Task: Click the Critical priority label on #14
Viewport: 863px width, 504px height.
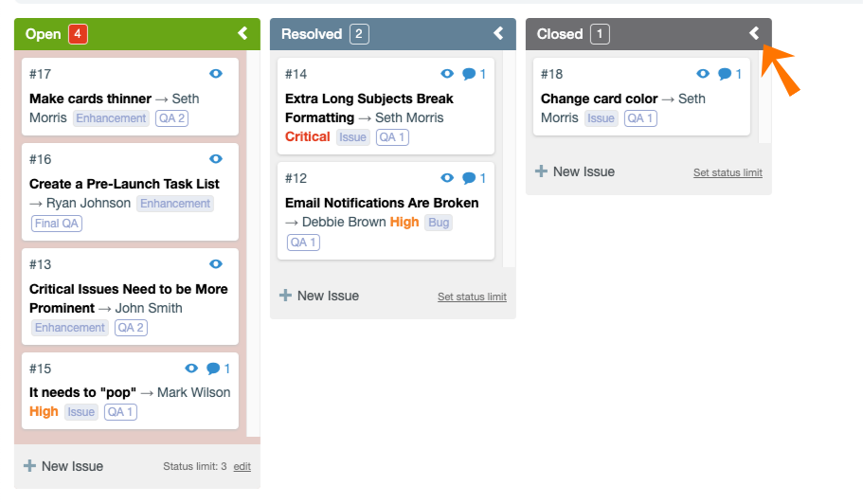Action: pos(308,136)
